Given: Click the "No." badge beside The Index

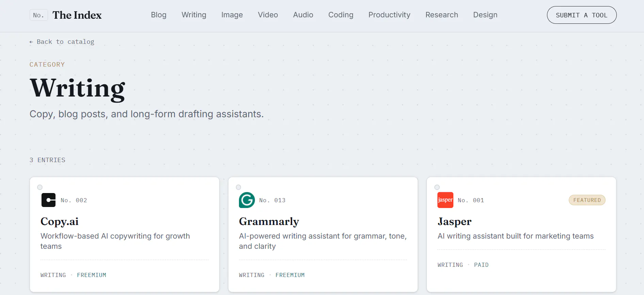Looking at the screenshot, I should 38,15.
